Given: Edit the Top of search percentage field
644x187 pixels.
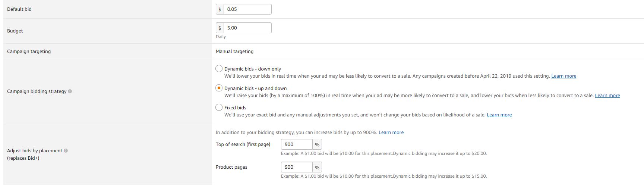Looking at the screenshot, I should [x=297, y=144].
